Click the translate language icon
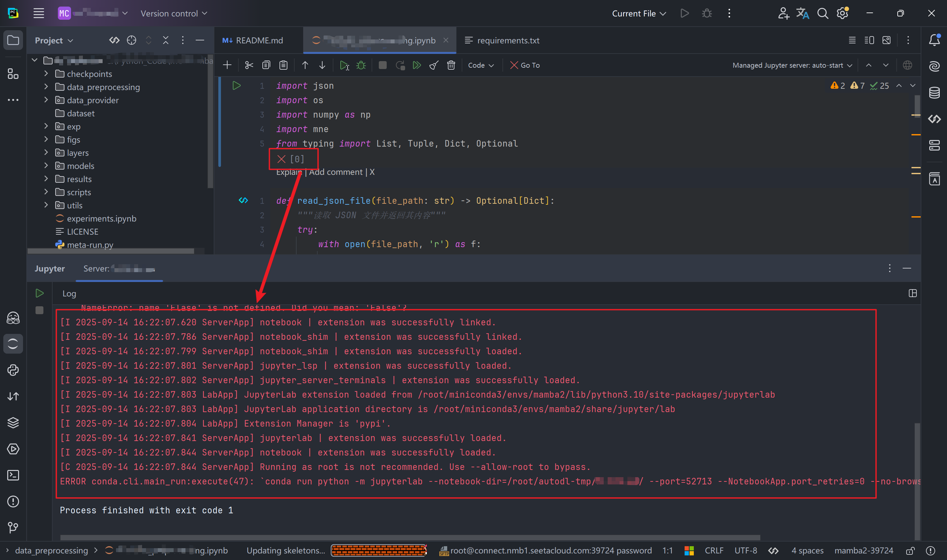This screenshot has width=947, height=560. click(802, 13)
